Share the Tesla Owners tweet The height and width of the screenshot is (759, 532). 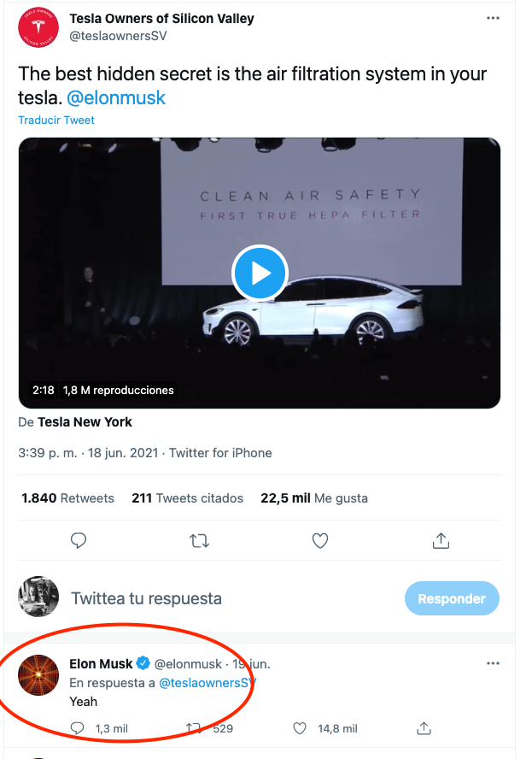441,541
